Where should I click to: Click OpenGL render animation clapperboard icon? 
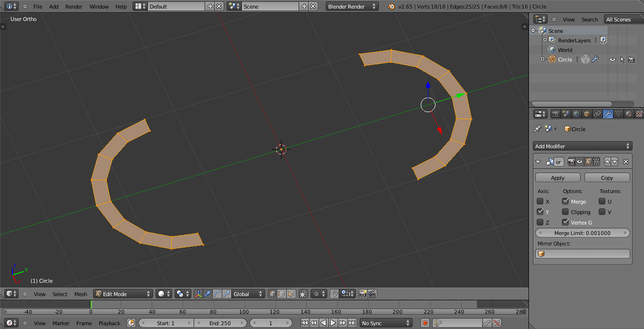pos(372,294)
